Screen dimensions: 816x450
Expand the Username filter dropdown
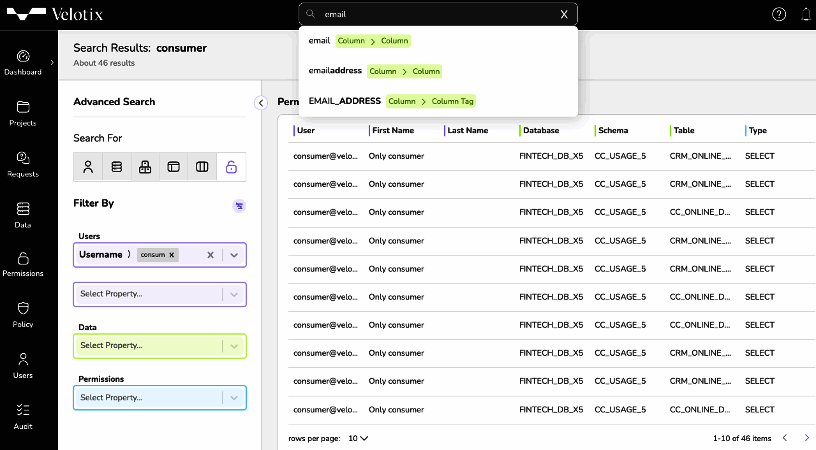[x=234, y=255]
